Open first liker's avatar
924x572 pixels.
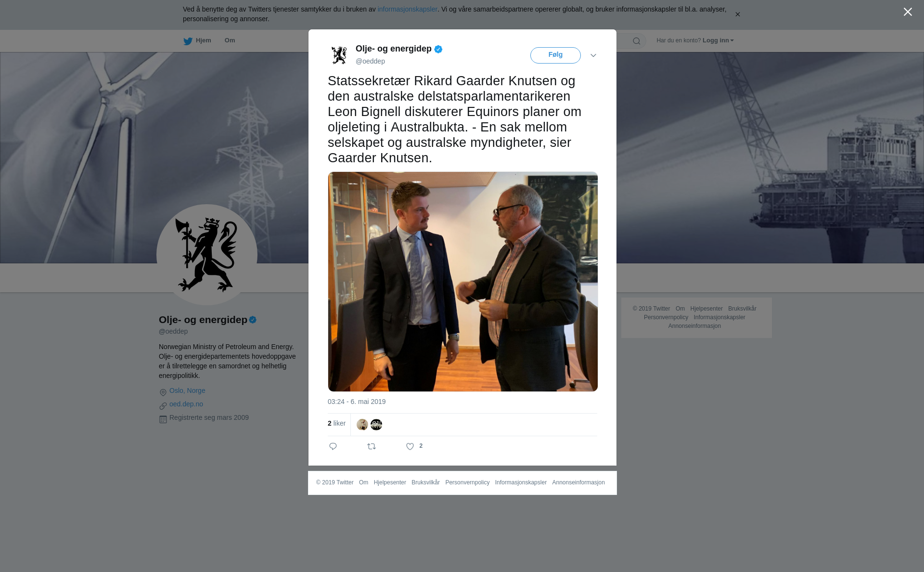(x=362, y=425)
